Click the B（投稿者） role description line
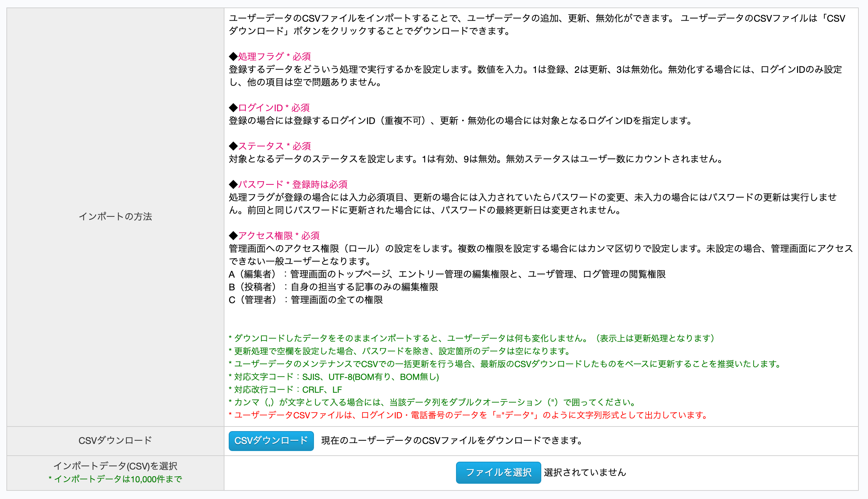Screen dimensions: 868x499 click(333, 287)
